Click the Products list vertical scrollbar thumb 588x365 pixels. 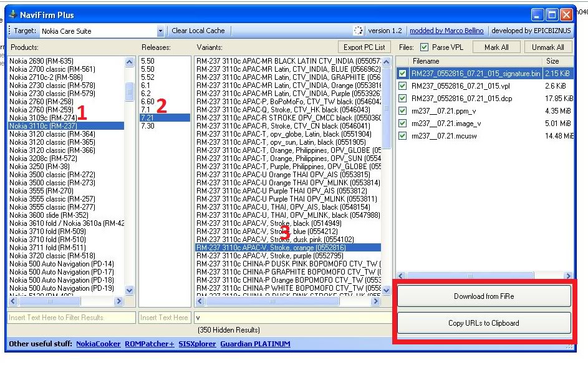(129, 92)
